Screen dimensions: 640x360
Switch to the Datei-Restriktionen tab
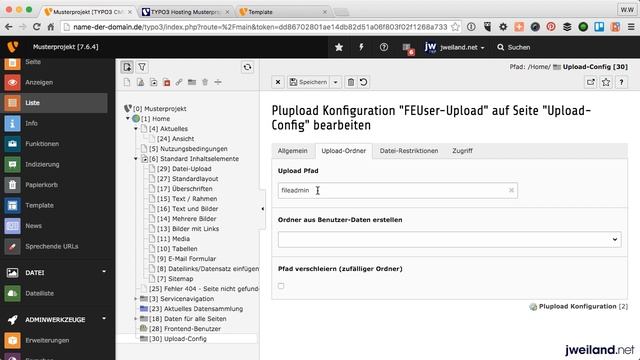tap(409, 151)
